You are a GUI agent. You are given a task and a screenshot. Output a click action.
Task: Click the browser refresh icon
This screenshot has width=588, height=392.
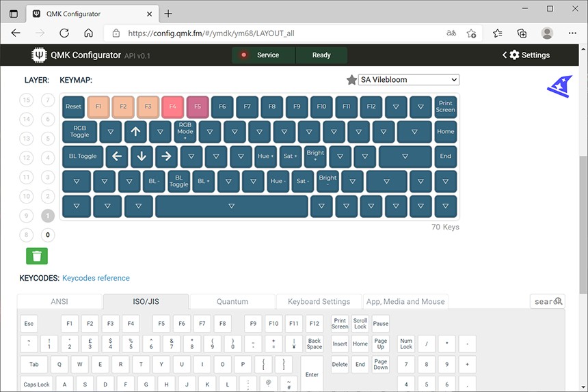[x=64, y=33]
